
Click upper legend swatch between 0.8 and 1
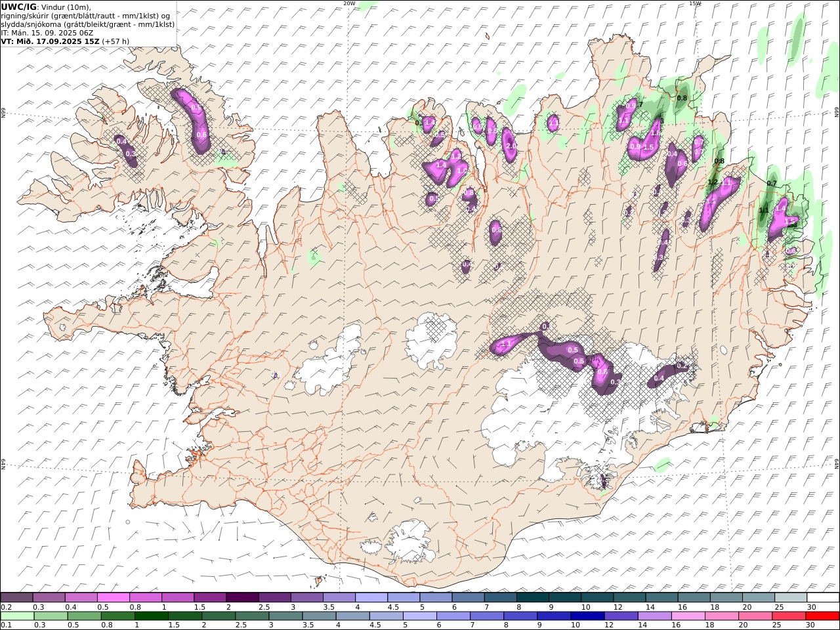tap(146, 597)
